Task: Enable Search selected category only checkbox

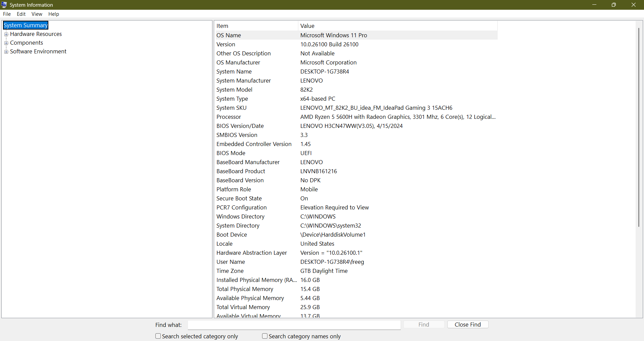Action: [158, 336]
